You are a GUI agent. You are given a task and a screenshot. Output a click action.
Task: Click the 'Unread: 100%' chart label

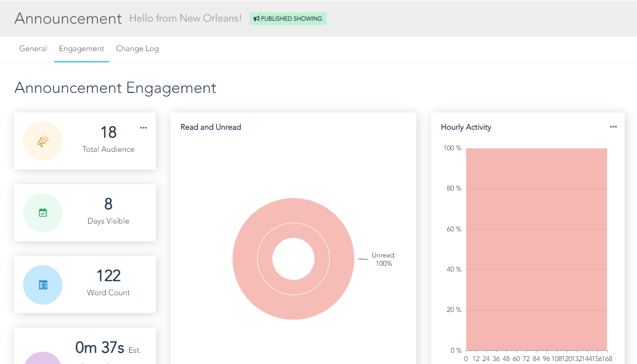pos(383,259)
